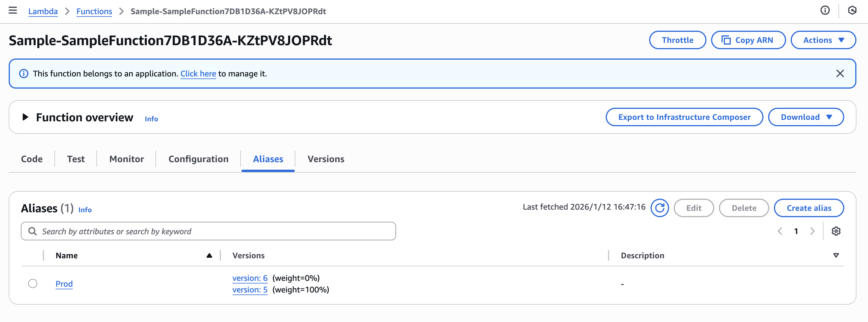
Task: Sort aliases by Name column
Action: click(209, 256)
